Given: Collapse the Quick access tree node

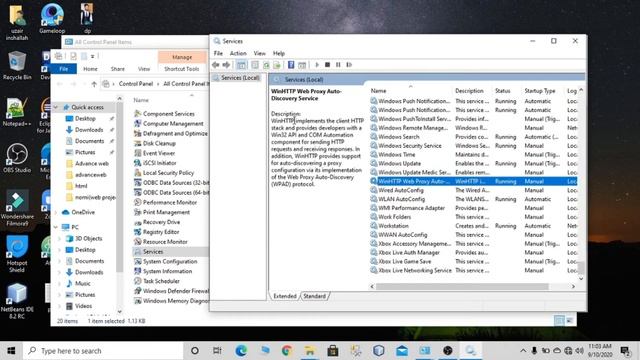Looking at the screenshot, I should click(56, 107).
